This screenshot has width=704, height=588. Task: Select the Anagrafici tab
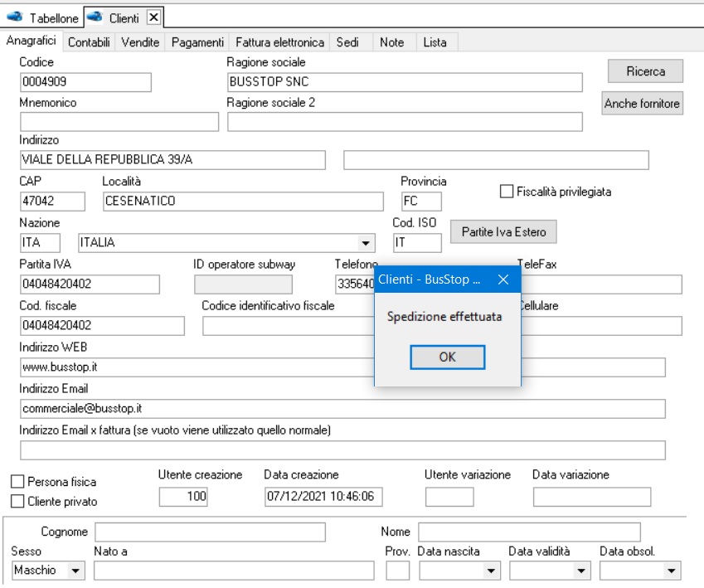[x=31, y=41]
